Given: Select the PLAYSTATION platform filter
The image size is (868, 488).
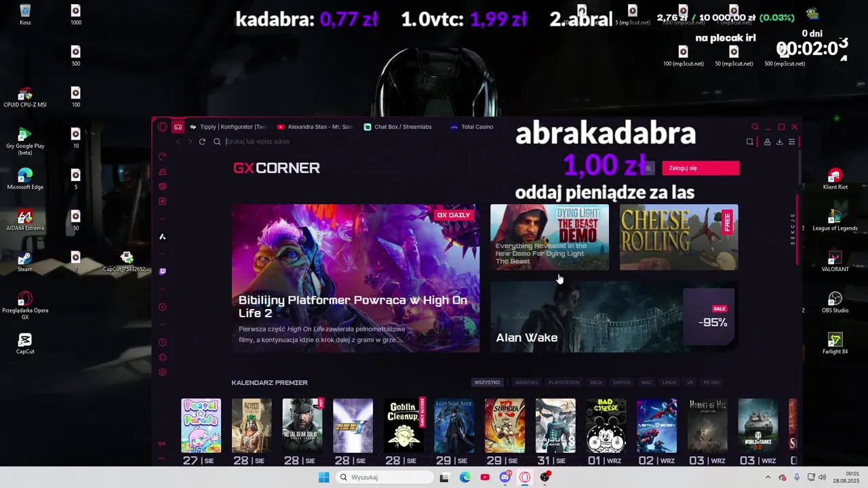Looking at the screenshot, I should click(564, 382).
